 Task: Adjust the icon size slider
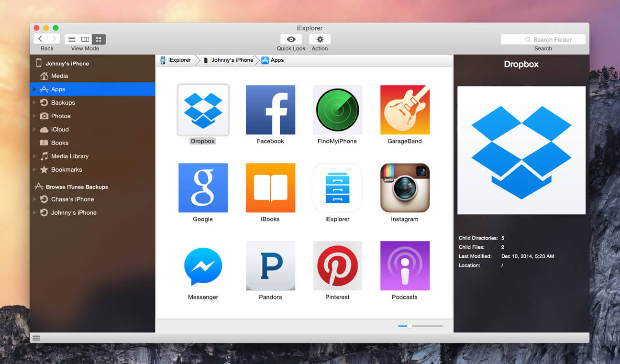410,326
